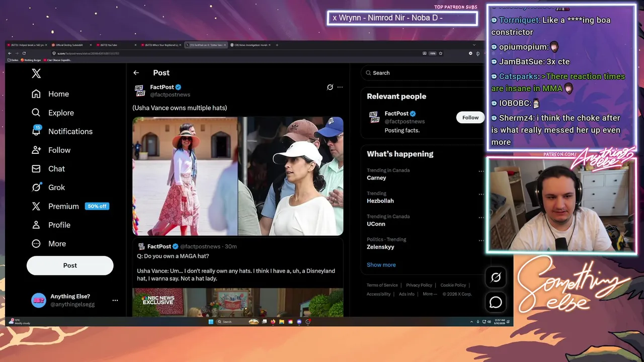Open the Follow sidebar item
This screenshot has height=362, width=644.
tap(51, 150)
